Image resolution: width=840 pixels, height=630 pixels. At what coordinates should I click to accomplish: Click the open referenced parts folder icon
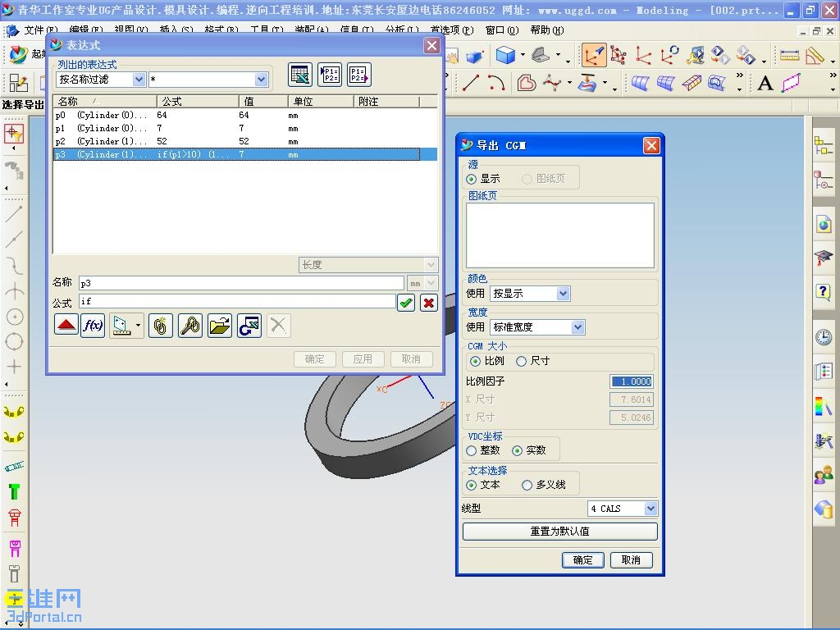pyautogui.click(x=220, y=325)
